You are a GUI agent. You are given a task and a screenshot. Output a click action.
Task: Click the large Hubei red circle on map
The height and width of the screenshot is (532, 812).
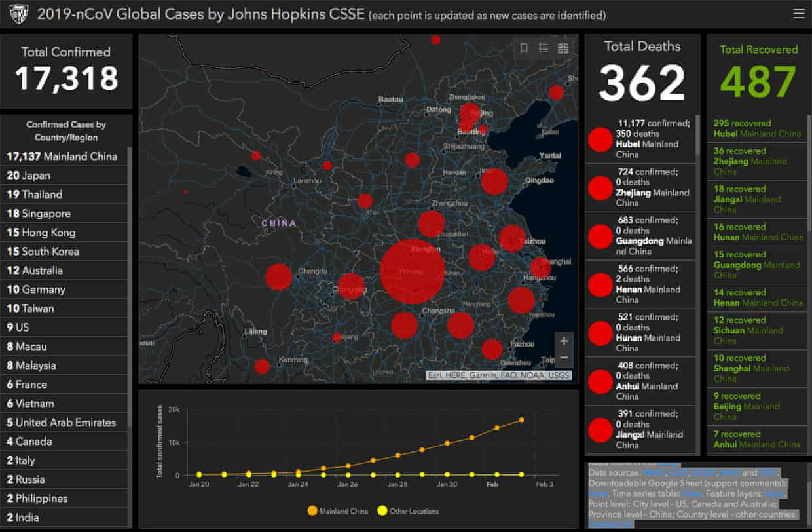[x=413, y=271]
